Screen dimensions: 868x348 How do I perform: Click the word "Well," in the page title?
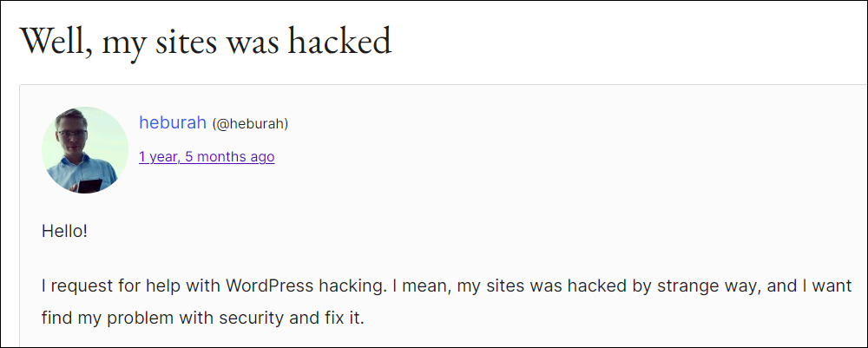(x=54, y=42)
